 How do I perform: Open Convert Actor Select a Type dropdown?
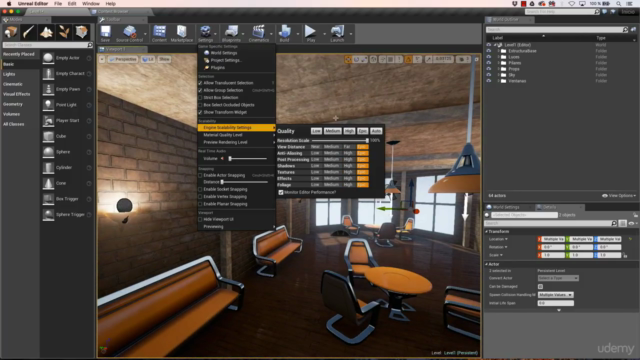click(x=558, y=278)
